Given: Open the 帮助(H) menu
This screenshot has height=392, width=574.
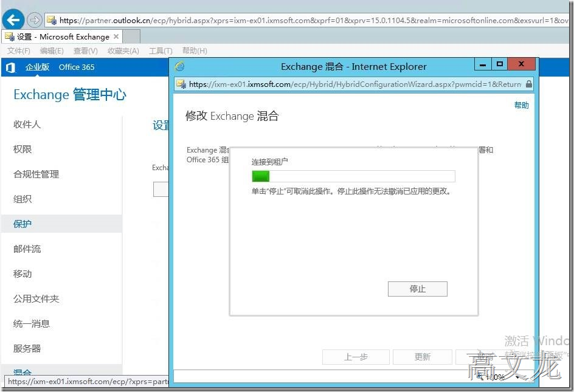Looking at the screenshot, I should 195,51.
